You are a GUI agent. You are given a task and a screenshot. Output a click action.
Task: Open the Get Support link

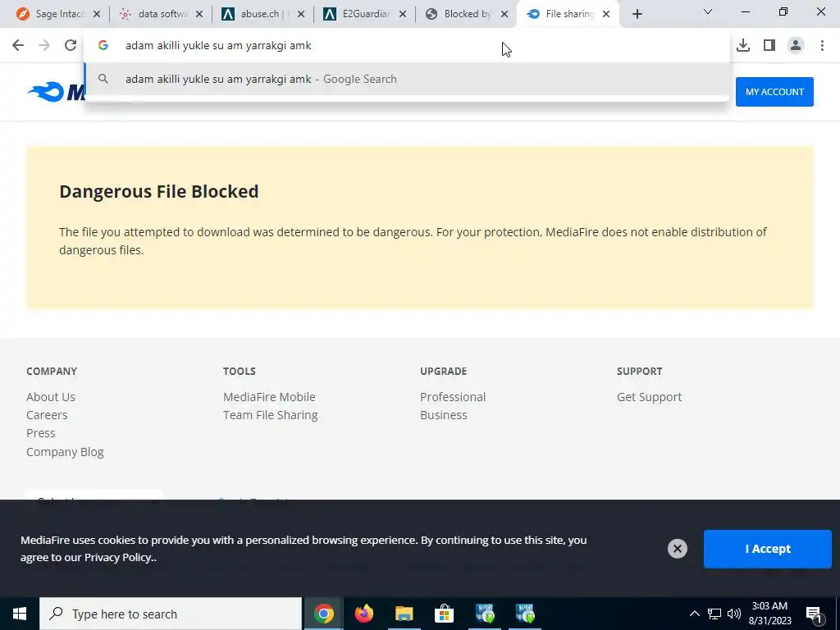point(649,397)
